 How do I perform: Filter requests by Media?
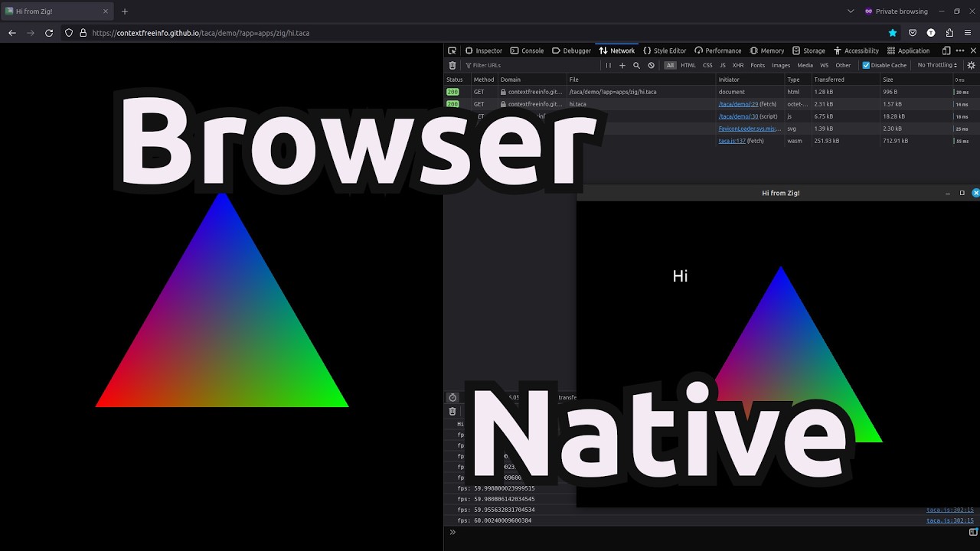805,65
